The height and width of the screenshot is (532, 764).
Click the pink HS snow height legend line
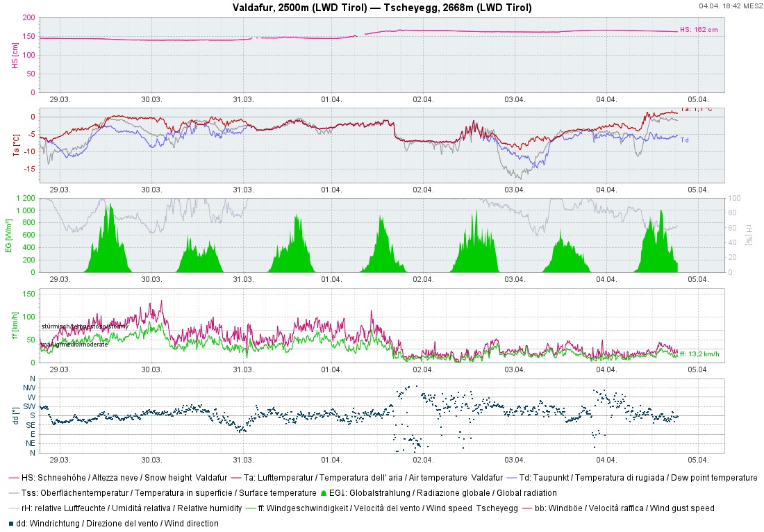[13, 478]
